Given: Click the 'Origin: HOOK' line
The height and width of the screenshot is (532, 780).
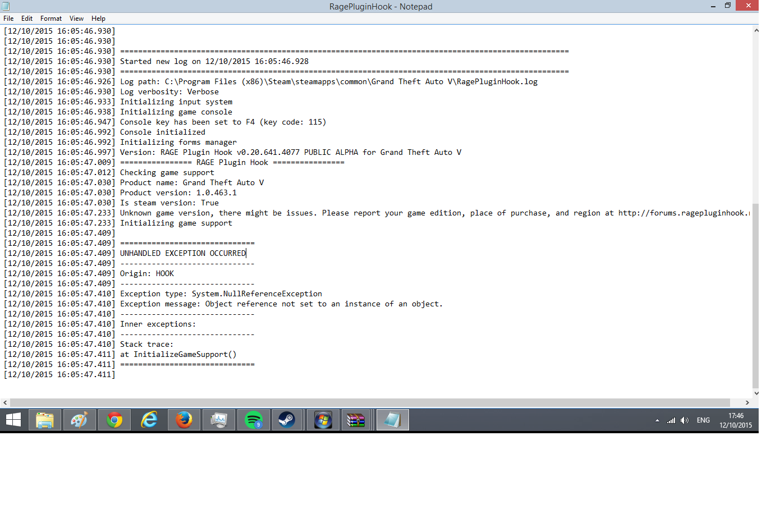Looking at the screenshot, I should pyautogui.click(x=147, y=274).
